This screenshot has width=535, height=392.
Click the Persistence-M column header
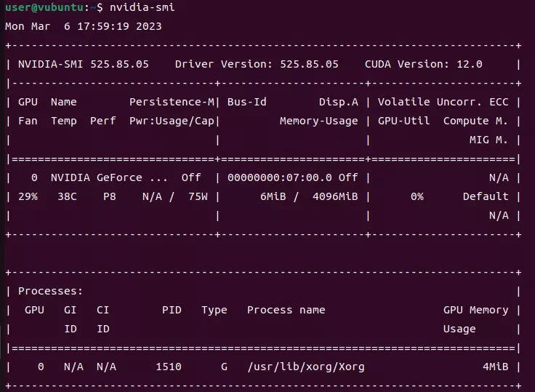172,102
